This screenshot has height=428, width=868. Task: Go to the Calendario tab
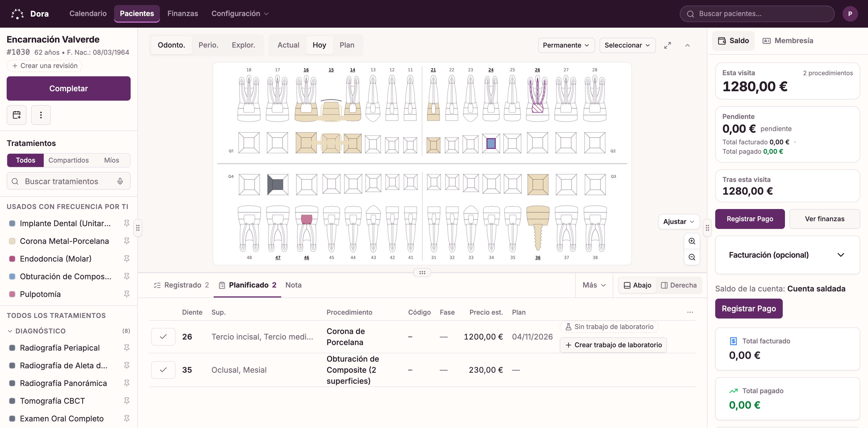[88, 14]
